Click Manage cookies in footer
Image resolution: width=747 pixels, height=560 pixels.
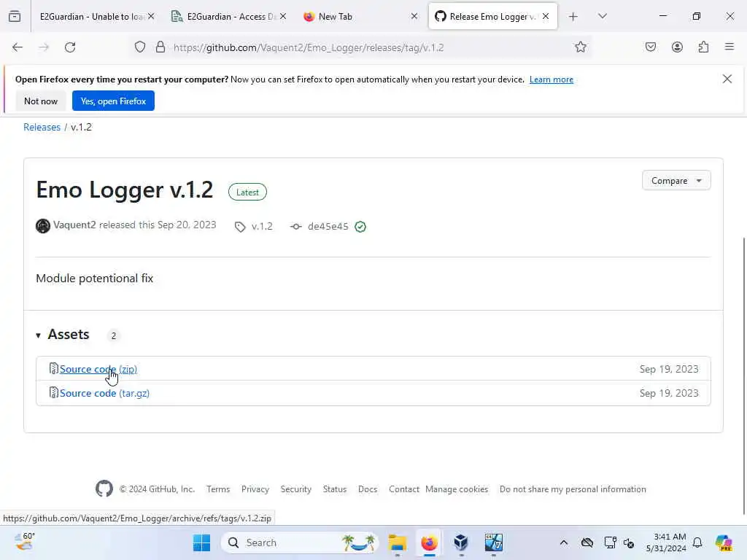[x=457, y=489]
